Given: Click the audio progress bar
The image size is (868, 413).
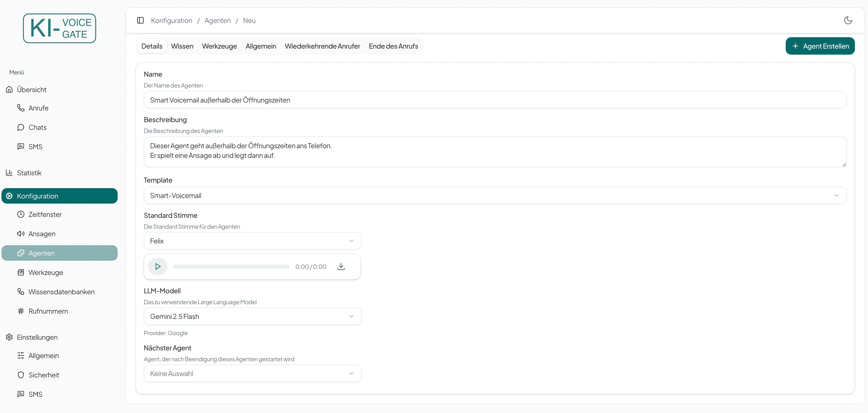Looking at the screenshot, I should (x=231, y=266).
